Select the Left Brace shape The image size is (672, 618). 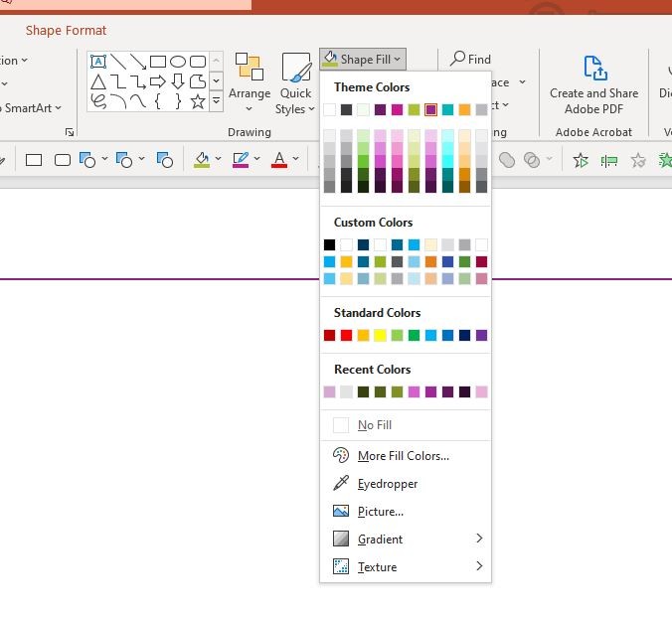(x=158, y=101)
